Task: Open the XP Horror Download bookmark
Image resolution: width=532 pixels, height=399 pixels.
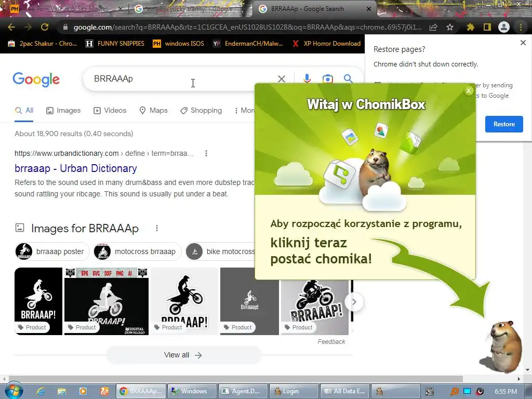Action: (x=326, y=44)
